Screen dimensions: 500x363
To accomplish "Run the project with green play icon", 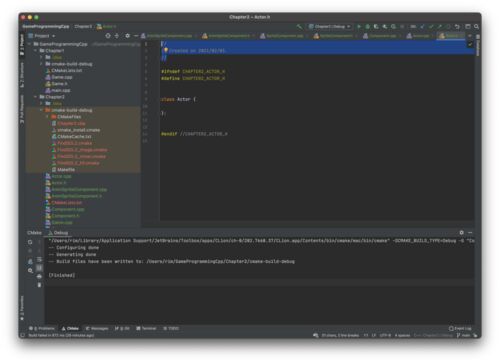I will [359, 26].
